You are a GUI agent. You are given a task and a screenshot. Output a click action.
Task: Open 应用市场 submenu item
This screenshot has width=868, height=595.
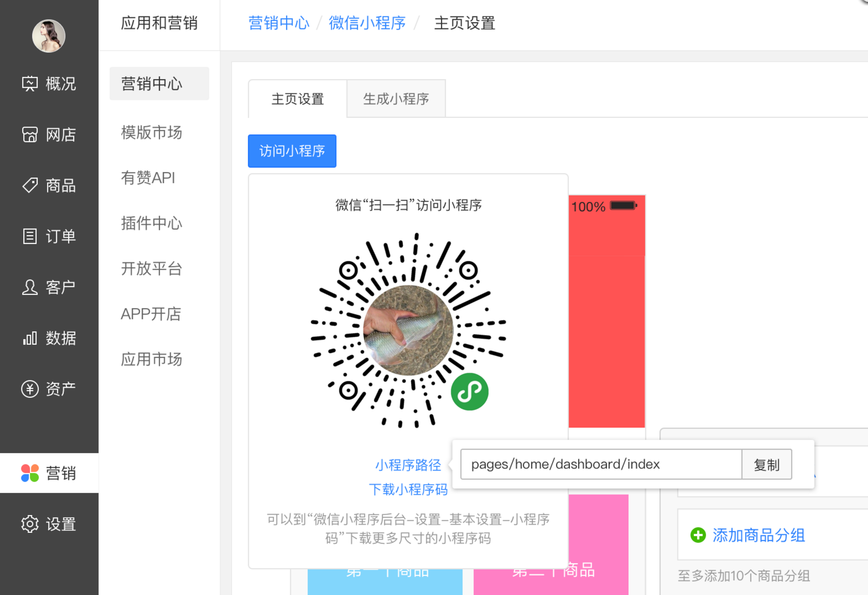click(151, 359)
